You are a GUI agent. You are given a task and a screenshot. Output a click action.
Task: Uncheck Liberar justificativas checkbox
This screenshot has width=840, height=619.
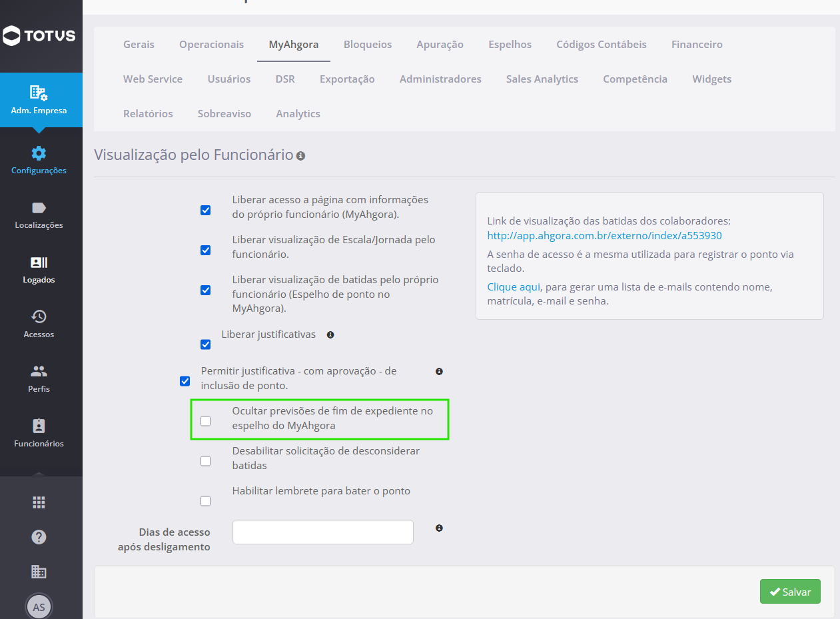[206, 344]
